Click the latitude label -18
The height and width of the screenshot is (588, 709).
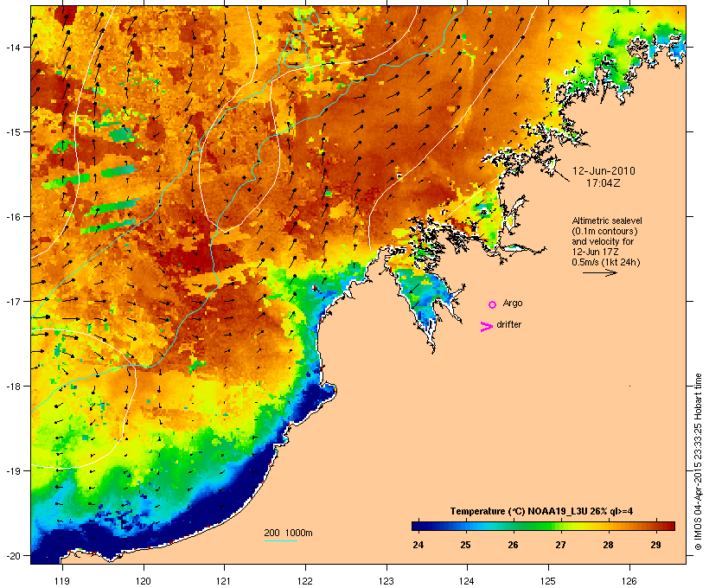tap(13, 386)
